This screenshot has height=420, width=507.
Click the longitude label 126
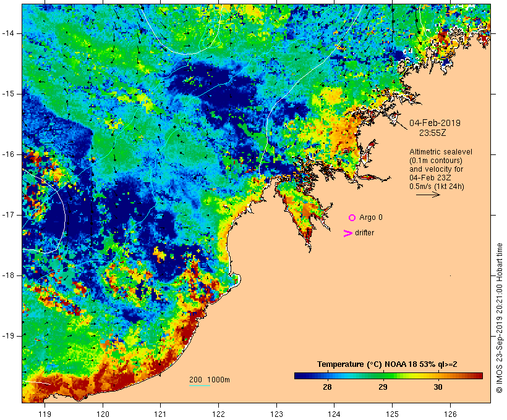[450, 414]
